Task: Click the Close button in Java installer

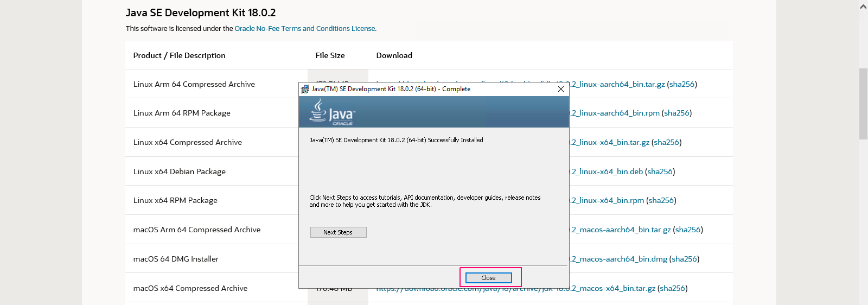Action: pos(488,278)
